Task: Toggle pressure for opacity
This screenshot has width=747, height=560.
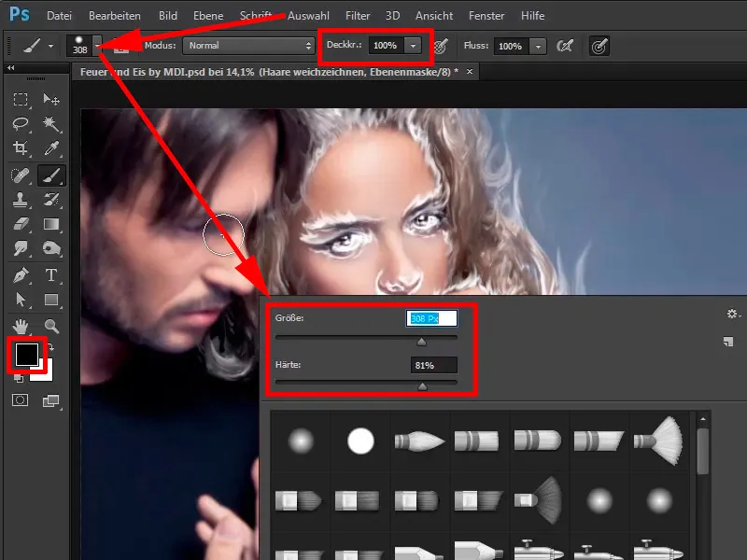Action: pos(441,46)
